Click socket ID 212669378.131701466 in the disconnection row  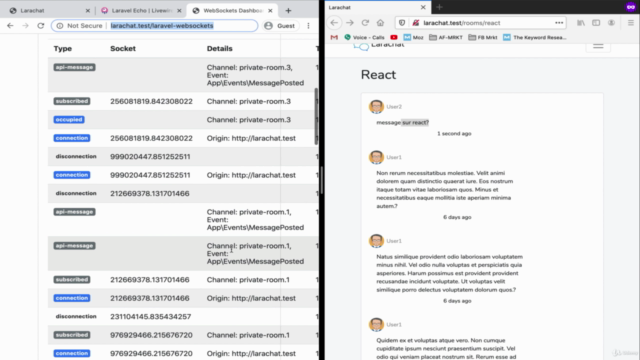click(x=150, y=193)
